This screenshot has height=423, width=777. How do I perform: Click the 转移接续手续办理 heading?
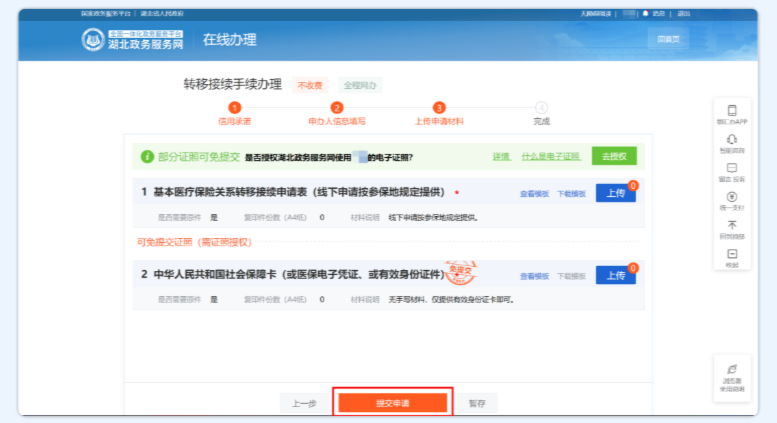[x=232, y=84]
